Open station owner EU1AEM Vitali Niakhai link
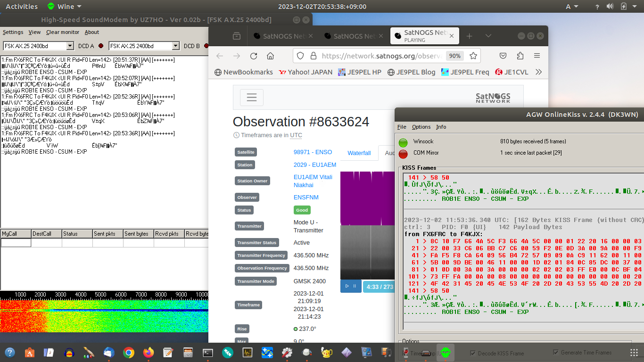The image size is (644, 362). [x=313, y=181]
